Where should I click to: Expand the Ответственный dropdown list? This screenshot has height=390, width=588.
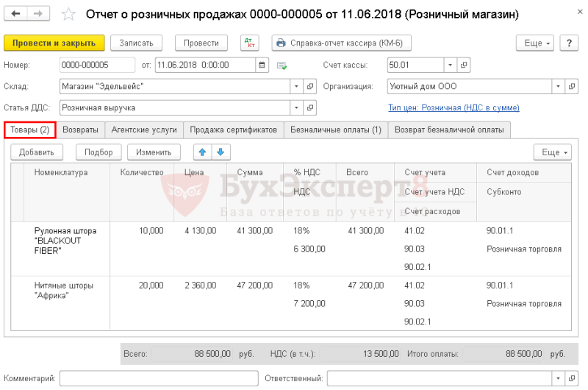pos(558,378)
